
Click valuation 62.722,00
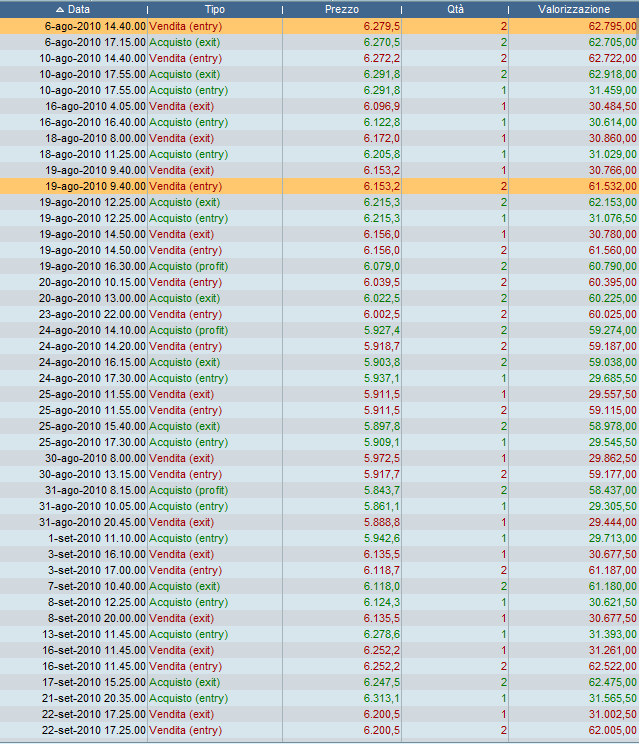point(612,58)
